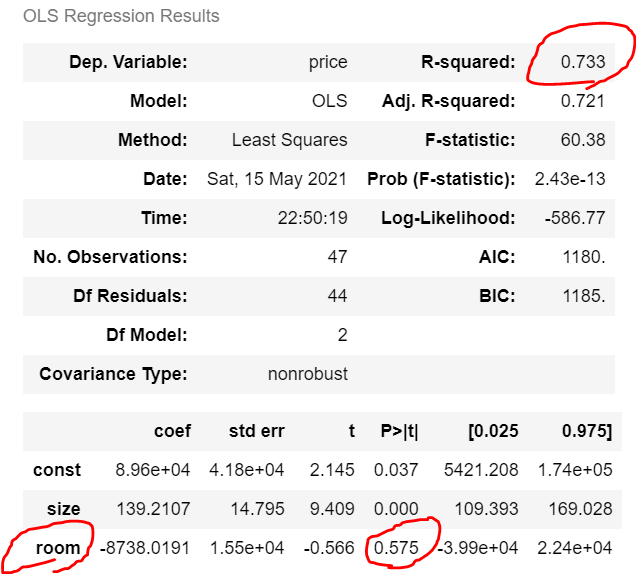This screenshot has width=636, height=574.
Task: Click the Log-Likelihood label
Action: tap(448, 218)
